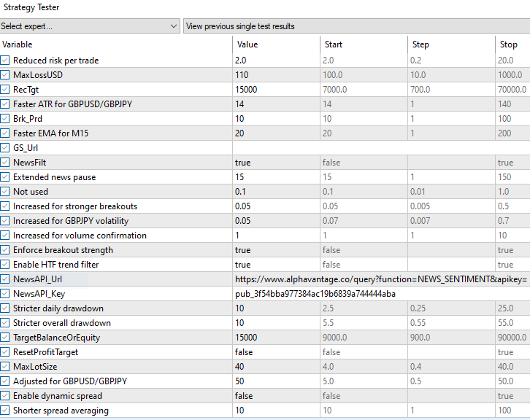
Task: Sort by the Value column header
Action: (x=274, y=44)
